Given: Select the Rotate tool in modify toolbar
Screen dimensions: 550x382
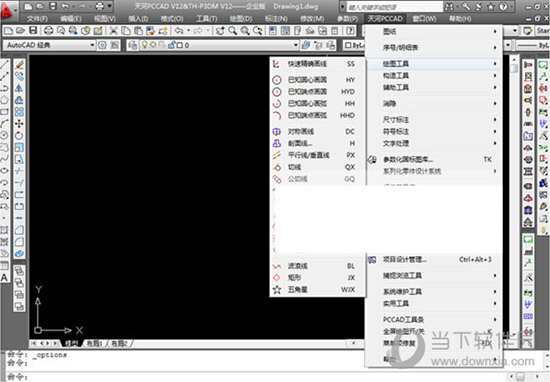Looking at the screenshot, I should tap(19, 136).
